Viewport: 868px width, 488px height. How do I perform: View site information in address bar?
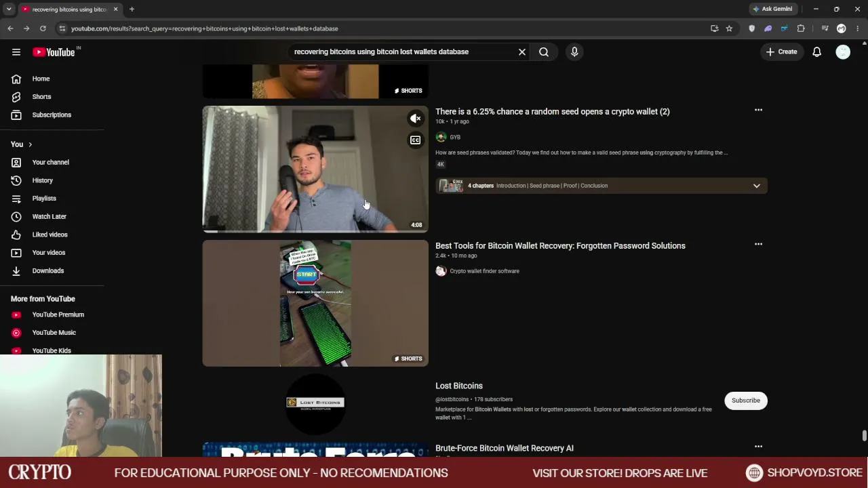point(62,28)
